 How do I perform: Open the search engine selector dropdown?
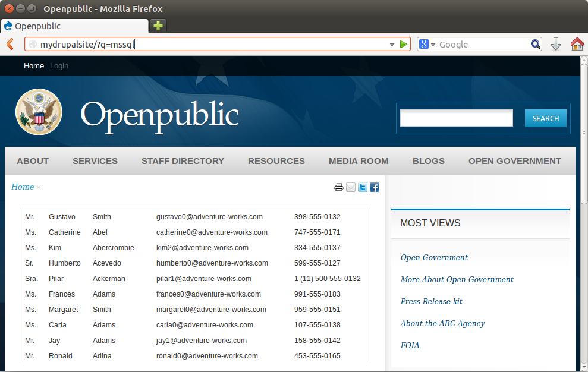pos(433,45)
